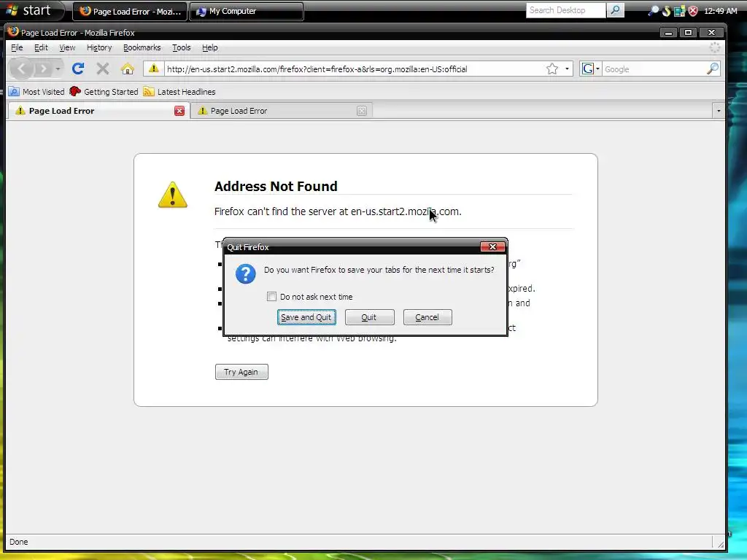
Task: Reload the current page
Action: tap(78, 69)
